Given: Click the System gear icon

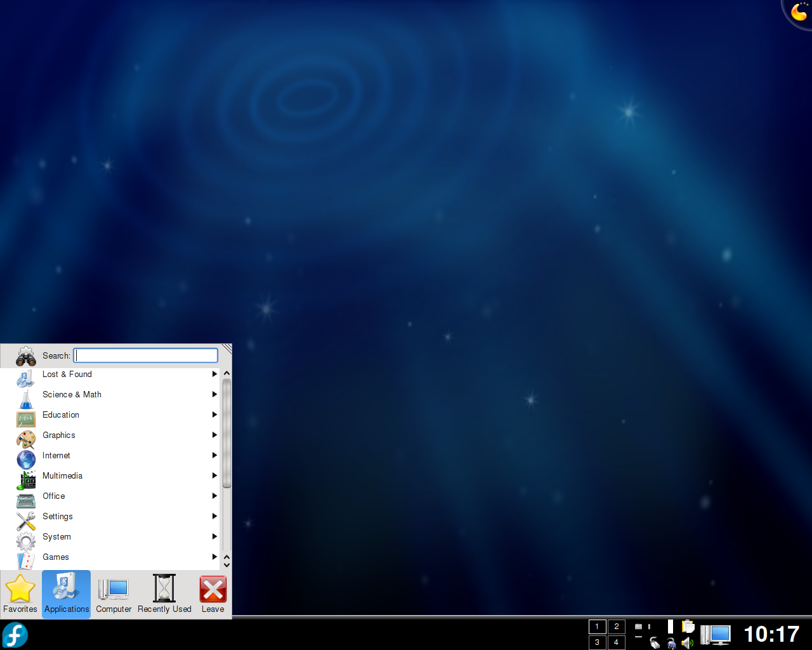Looking at the screenshot, I should (x=26, y=541).
